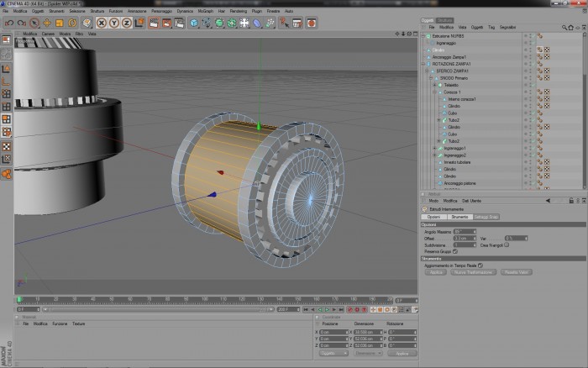Click the Render view clapperboard icon

[154, 23]
